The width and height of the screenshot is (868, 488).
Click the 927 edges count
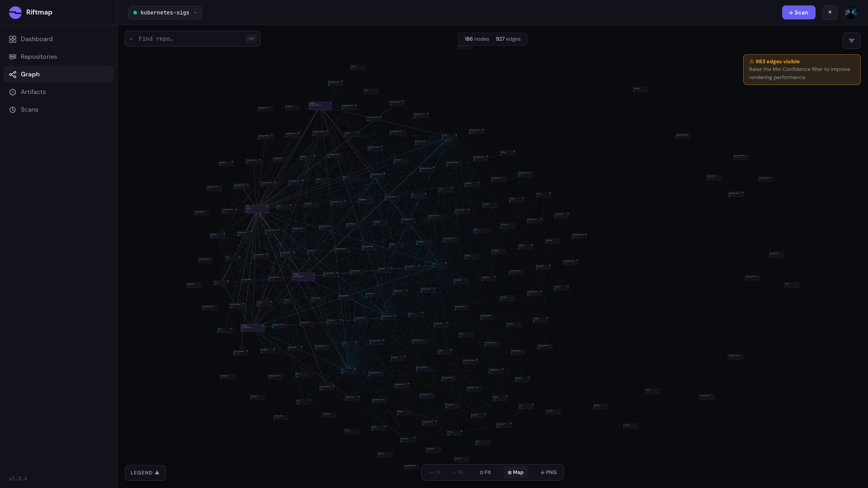click(508, 39)
